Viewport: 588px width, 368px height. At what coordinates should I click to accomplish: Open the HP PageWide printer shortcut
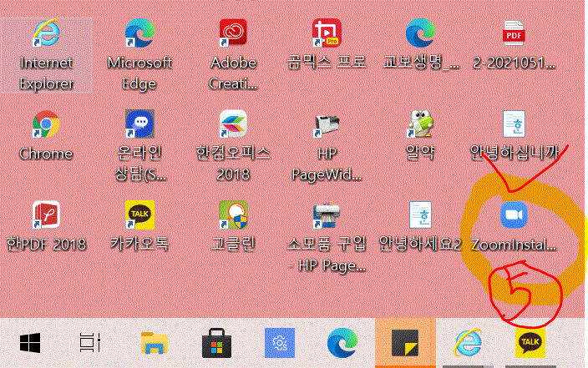327,146
